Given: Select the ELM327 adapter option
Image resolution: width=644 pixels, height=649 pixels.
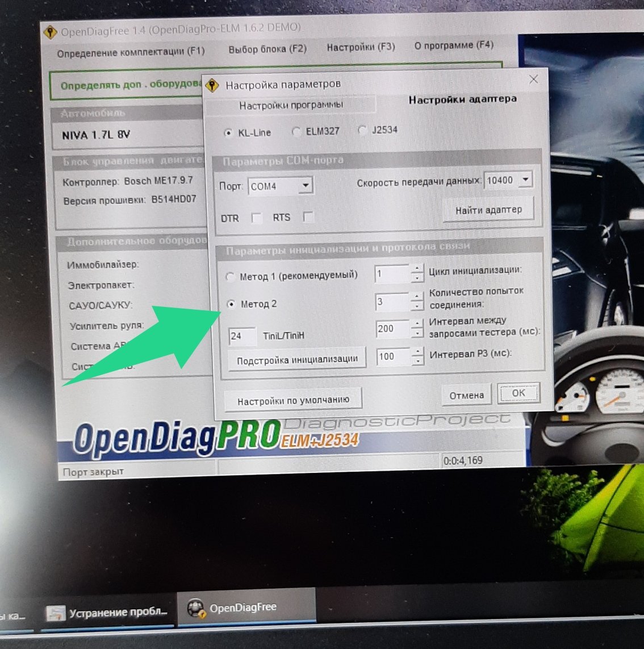Looking at the screenshot, I should (296, 132).
